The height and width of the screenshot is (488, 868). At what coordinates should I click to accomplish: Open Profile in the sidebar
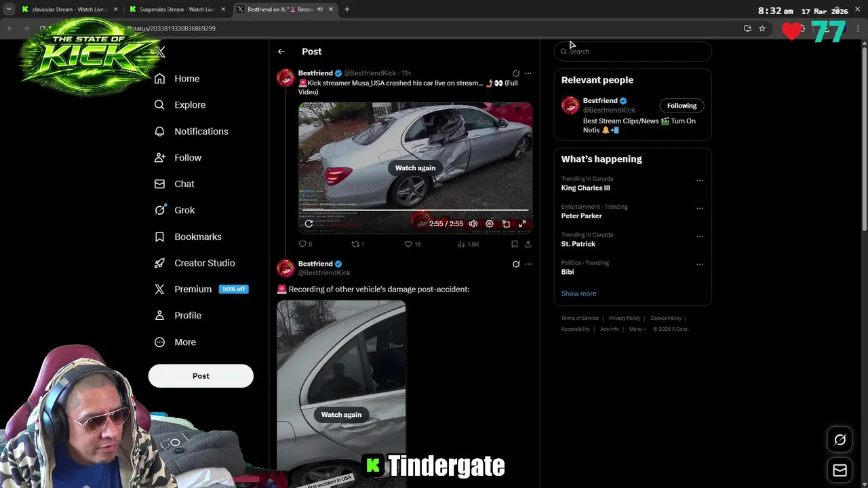click(x=178, y=316)
